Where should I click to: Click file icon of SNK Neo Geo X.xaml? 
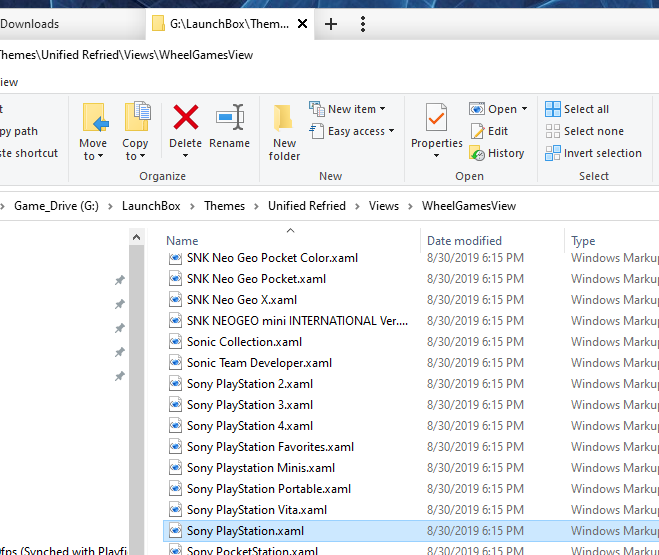pyautogui.click(x=175, y=300)
